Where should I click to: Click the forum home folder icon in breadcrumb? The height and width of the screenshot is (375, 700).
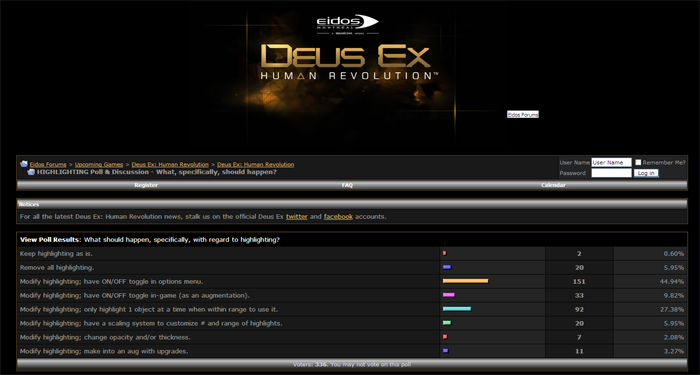coord(24,164)
